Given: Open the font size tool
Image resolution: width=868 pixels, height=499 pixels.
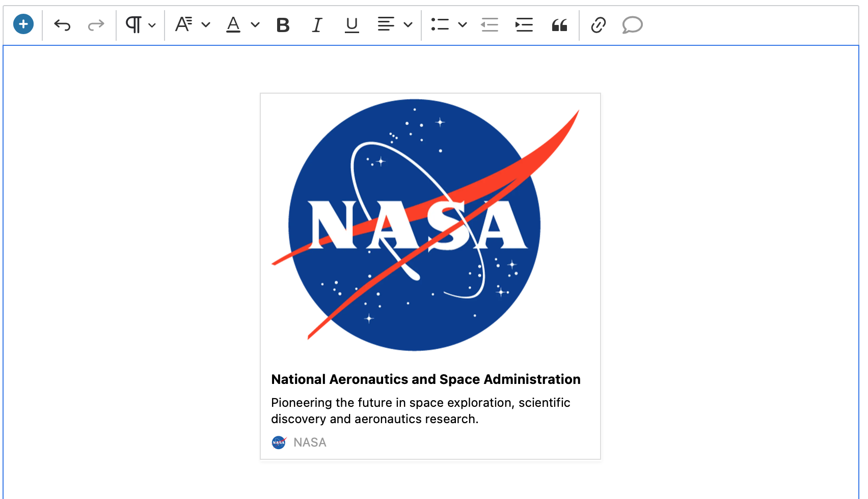Looking at the screenshot, I should [184, 24].
